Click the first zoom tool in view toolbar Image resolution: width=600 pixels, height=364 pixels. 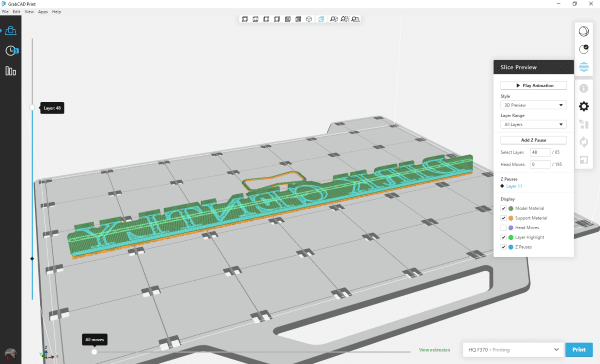[x=334, y=19]
